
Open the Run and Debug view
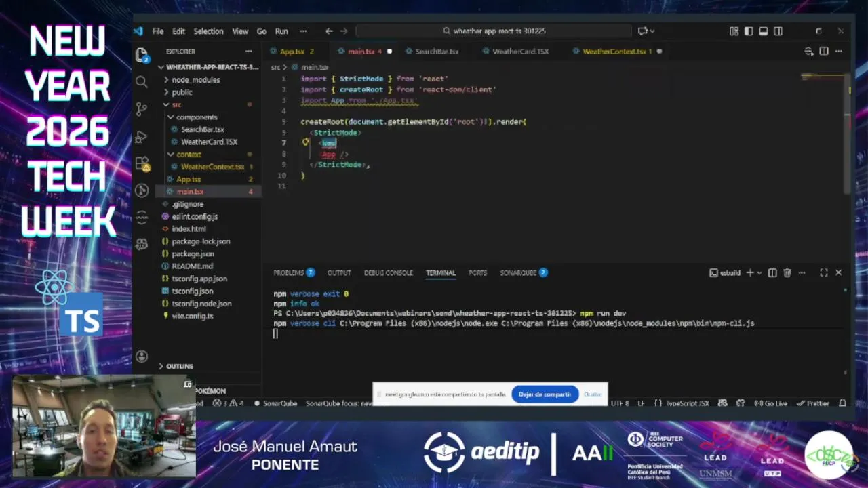tap(142, 136)
